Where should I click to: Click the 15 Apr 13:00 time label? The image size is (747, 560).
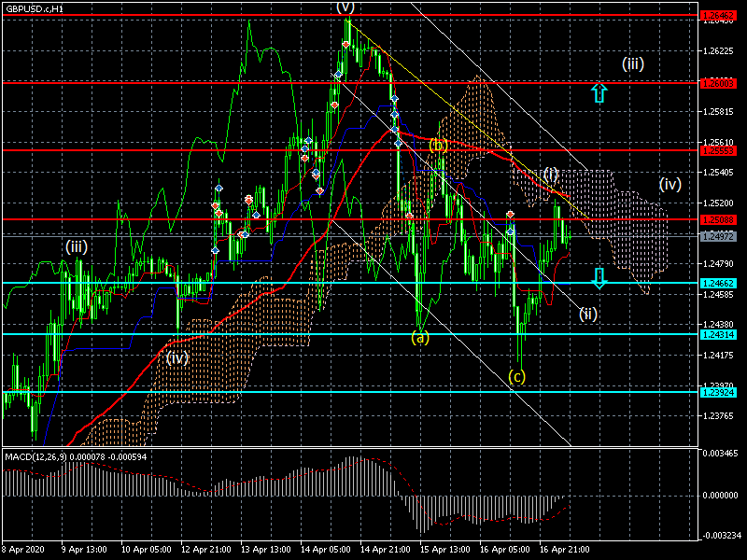point(445,549)
